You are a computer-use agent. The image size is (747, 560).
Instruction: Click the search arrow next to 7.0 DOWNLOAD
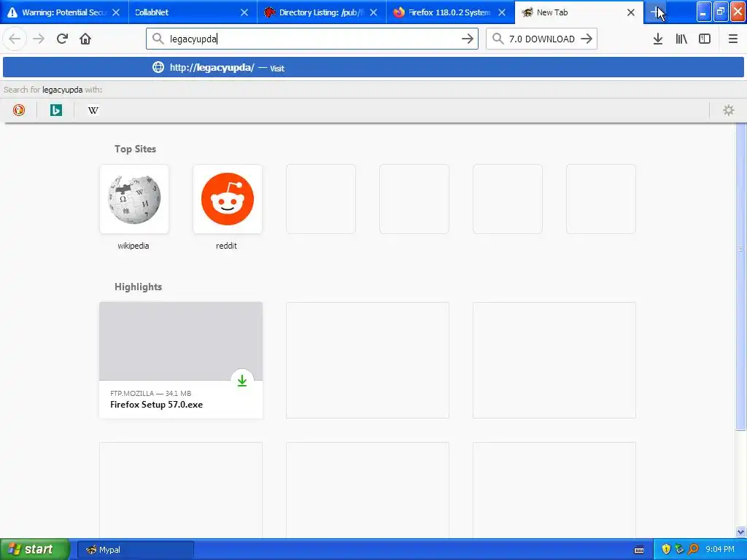587,39
